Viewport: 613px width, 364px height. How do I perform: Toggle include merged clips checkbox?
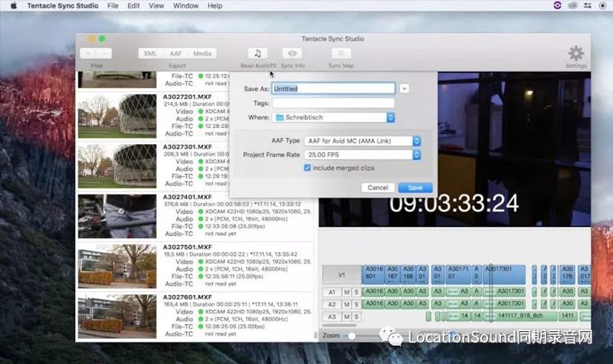307,168
